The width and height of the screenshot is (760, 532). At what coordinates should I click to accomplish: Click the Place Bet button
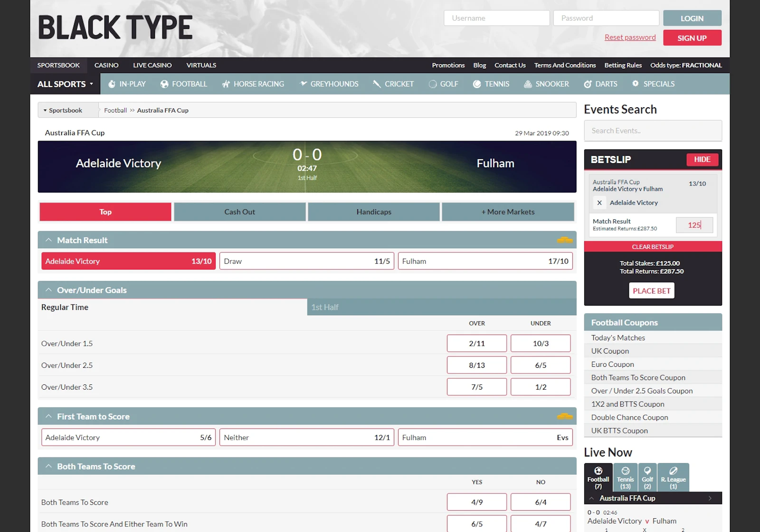(651, 291)
